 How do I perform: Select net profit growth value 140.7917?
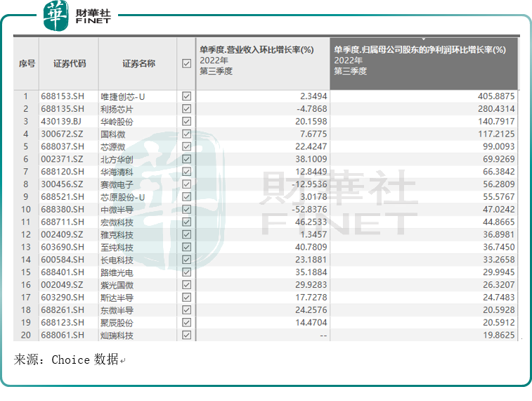tap(496, 122)
